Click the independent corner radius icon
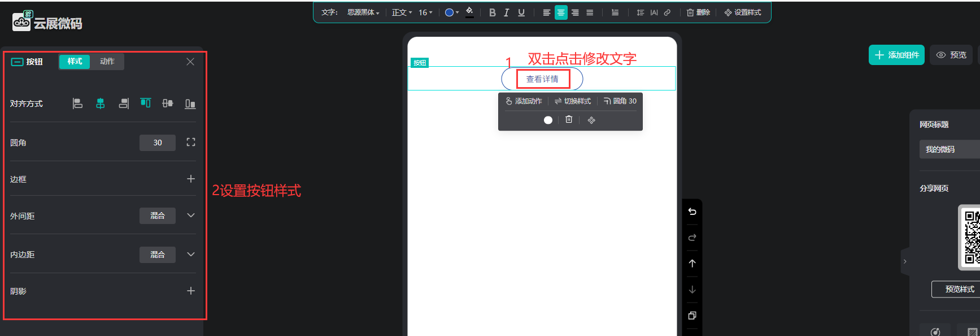Viewport: 980px width, 336px height. 191,143
